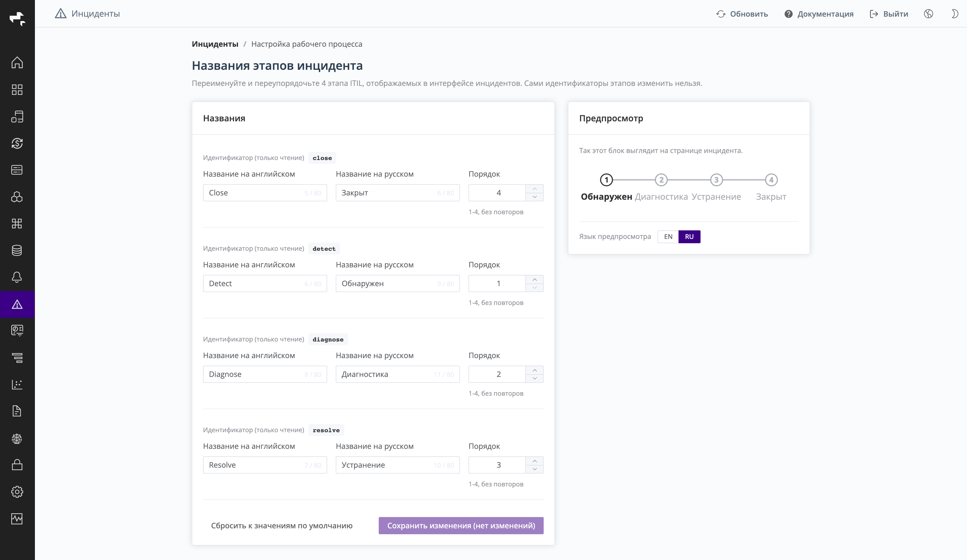
Task: Click the 'resolve' identifier tag
Action: [326, 430]
